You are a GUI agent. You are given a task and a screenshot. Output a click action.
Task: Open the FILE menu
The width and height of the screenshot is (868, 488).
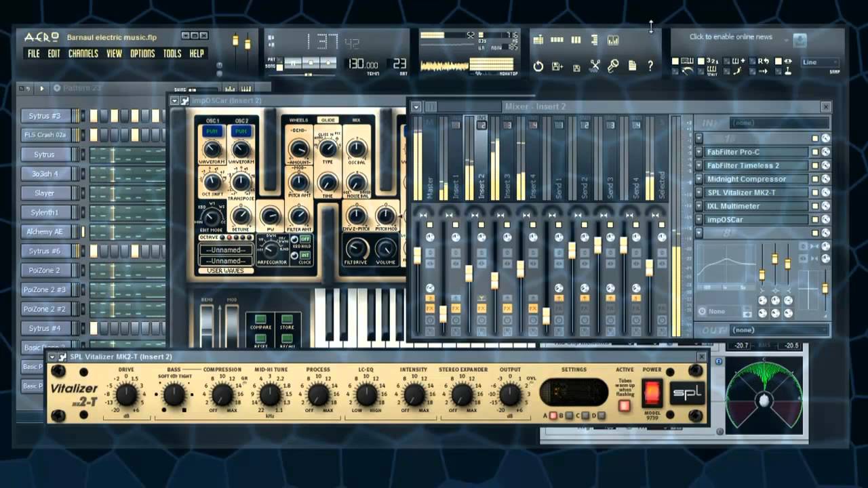click(33, 54)
